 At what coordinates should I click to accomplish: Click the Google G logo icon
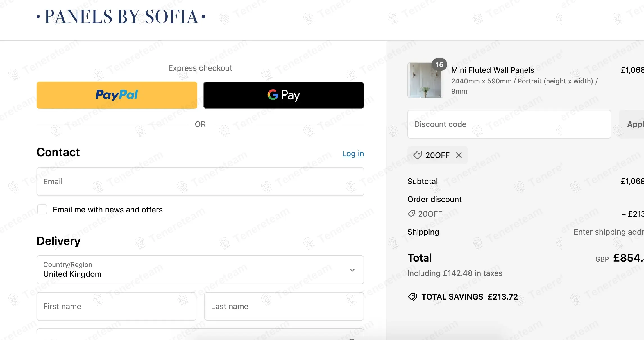(x=273, y=95)
